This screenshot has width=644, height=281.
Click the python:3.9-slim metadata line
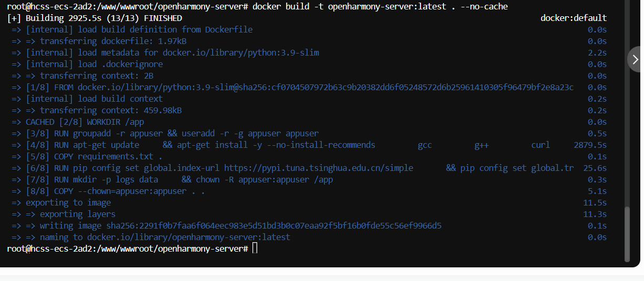tap(172, 52)
